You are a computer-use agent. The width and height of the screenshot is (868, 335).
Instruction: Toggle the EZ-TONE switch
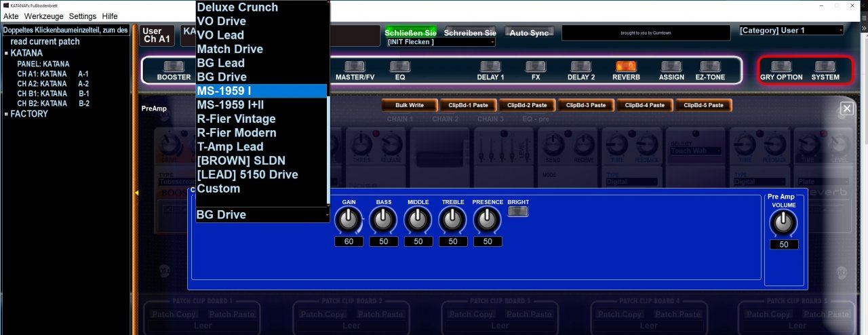click(x=710, y=66)
